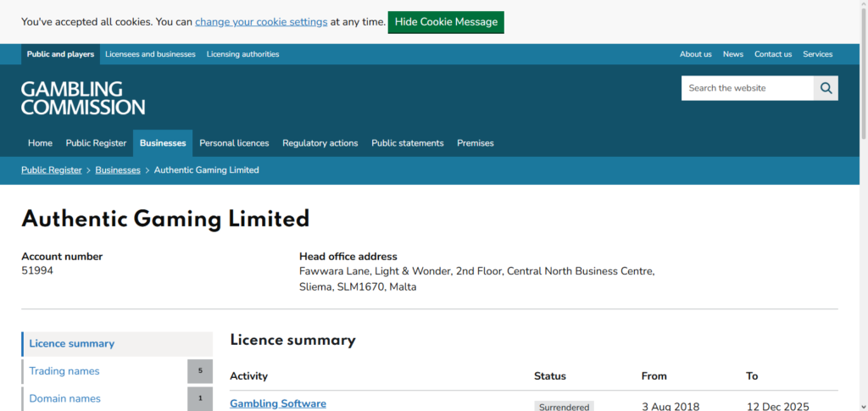Focus the Search the website field

pos(747,88)
